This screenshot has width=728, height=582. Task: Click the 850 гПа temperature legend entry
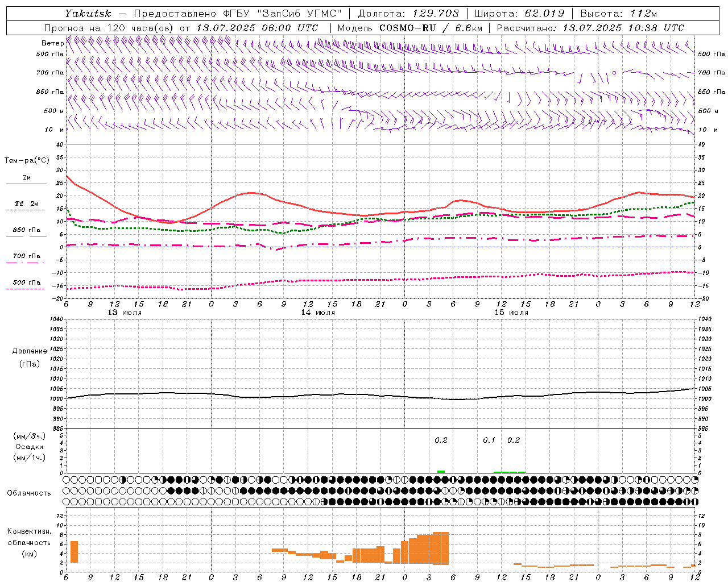pyautogui.click(x=26, y=230)
